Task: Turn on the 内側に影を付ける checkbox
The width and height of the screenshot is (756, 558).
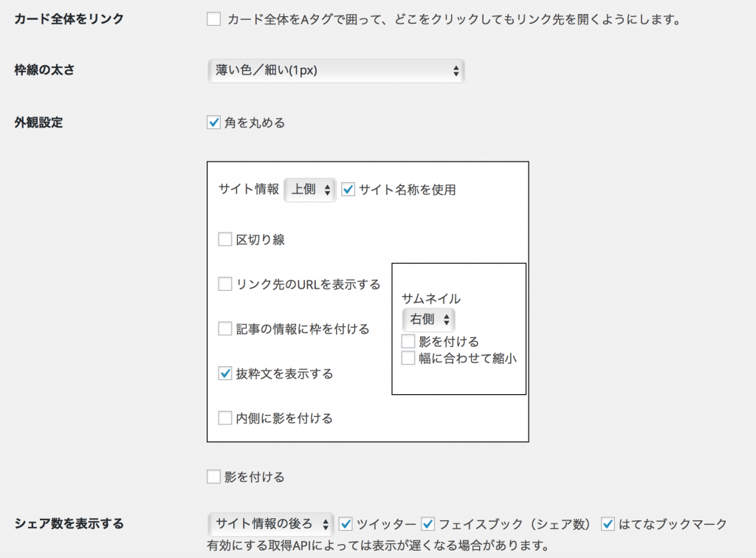Action: coord(225,418)
